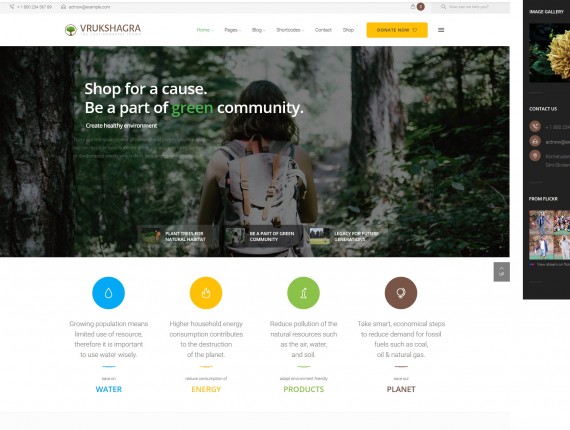Click the blue water drop icon
The image size is (570, 430).
click(108, 293)
